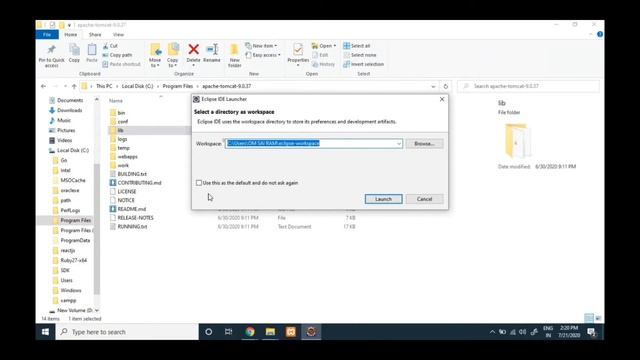Open the Workspace combo dropdown arrow
This screenshot has height=360, width=640.
tap(399, 143)
